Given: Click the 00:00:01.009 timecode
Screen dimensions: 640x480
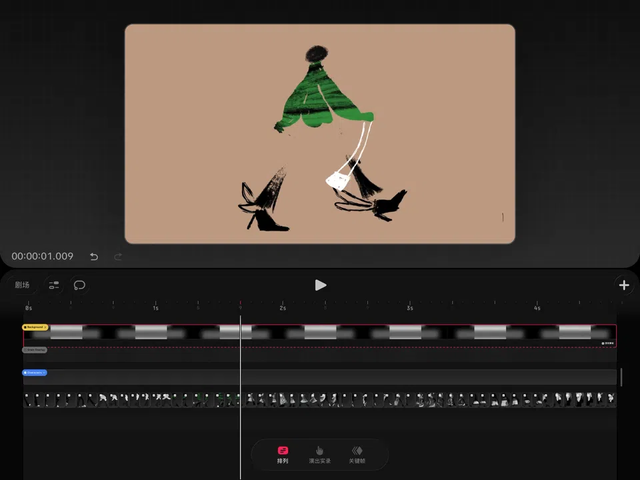Looking at the screenshot, I should pyautogui.click(x=42, y=256).
